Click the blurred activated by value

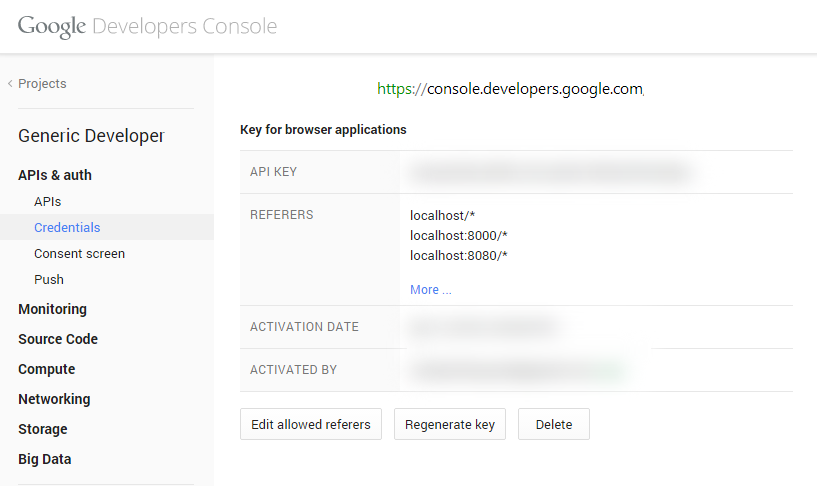pyautogui.click(x=518, y=370)
